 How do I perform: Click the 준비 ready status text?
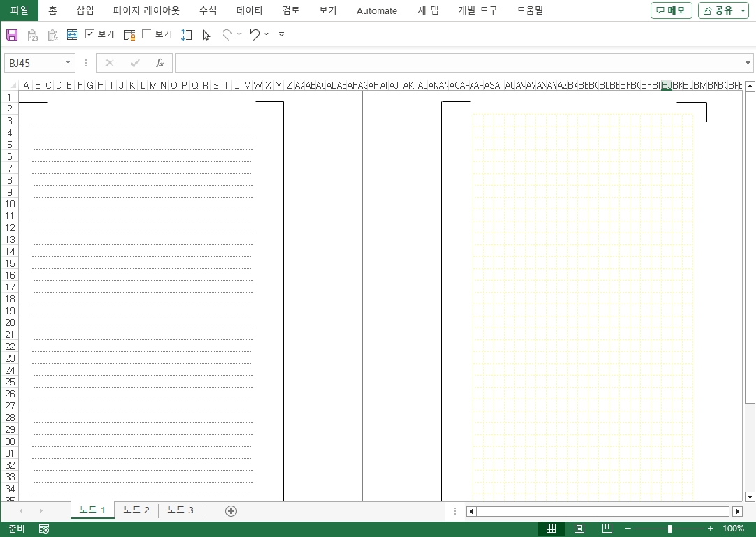[x=16, y=529]
